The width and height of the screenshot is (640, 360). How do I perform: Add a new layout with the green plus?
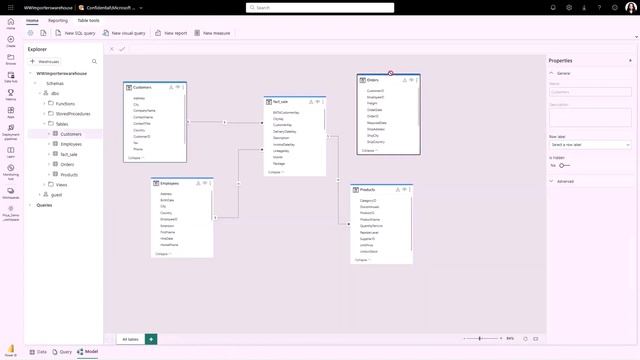point(151,339)
